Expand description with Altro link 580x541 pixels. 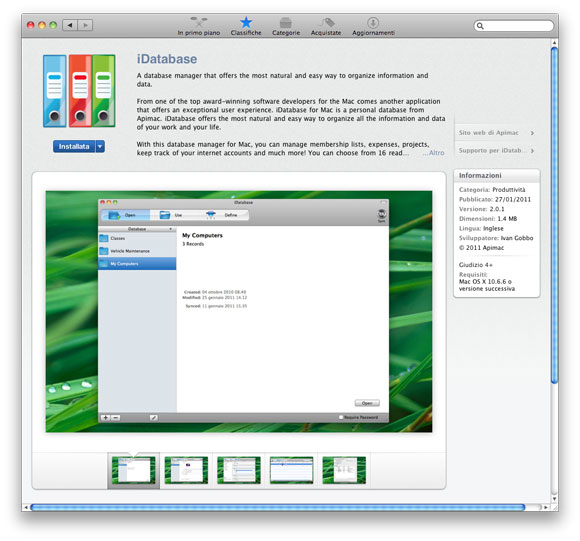(x=434, y=153)
